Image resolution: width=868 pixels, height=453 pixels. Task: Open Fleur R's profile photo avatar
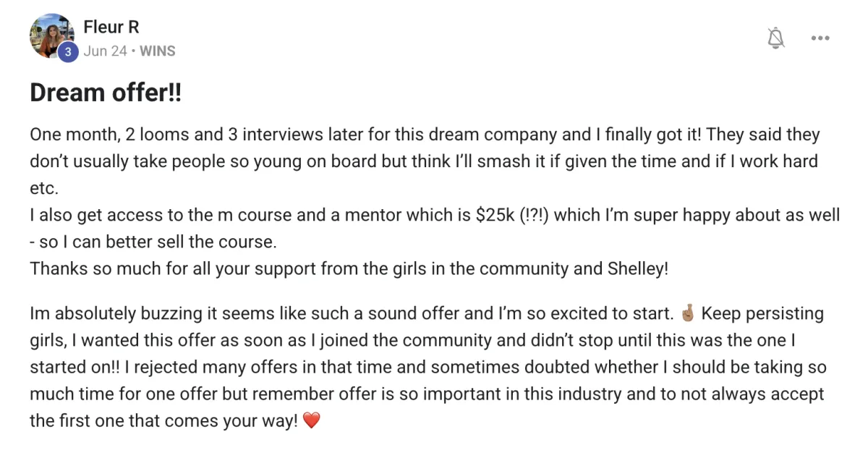click(52, 35)
